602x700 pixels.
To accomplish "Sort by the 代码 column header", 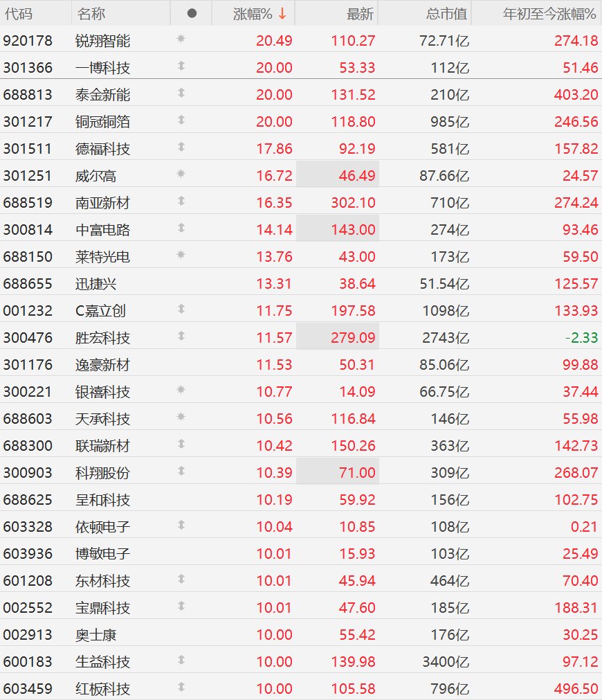I will pos(18,14).
